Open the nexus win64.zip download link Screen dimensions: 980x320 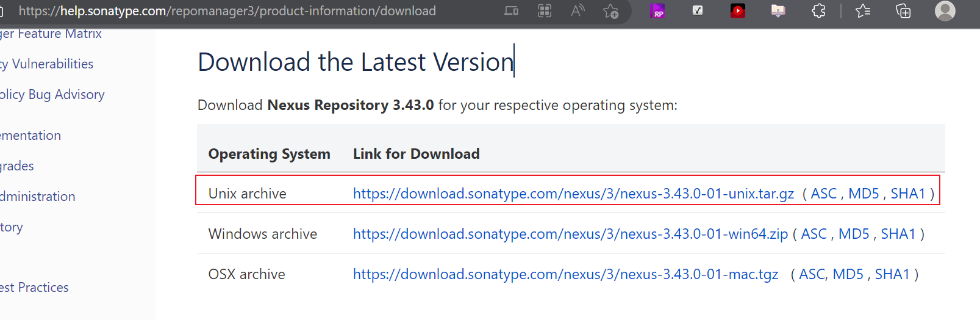coord(570,234)
